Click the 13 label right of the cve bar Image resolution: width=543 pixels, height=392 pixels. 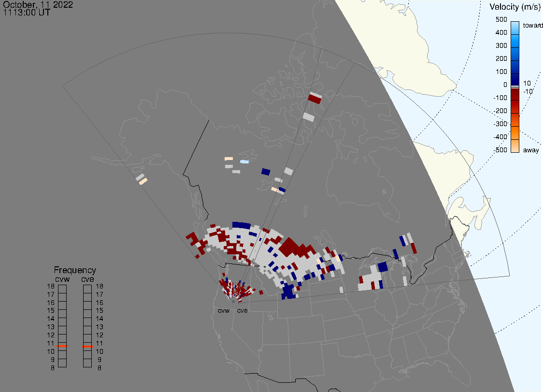point(100,327)
